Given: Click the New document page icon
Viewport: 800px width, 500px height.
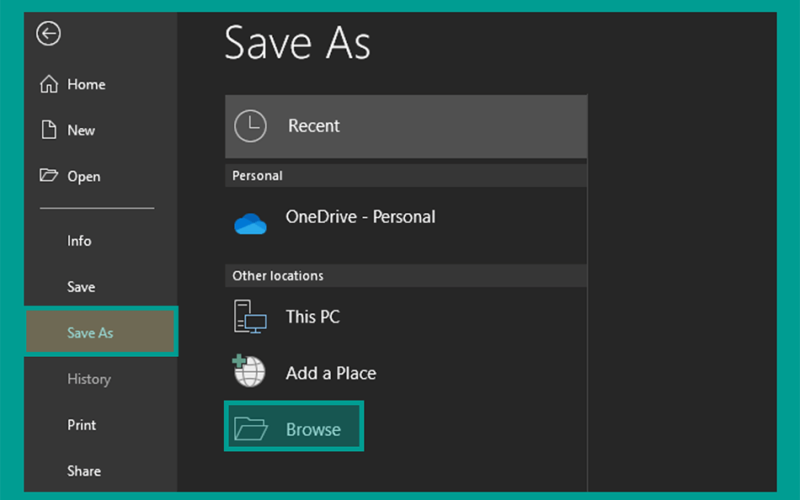Looking at the screenshot, I should point(49,130).
